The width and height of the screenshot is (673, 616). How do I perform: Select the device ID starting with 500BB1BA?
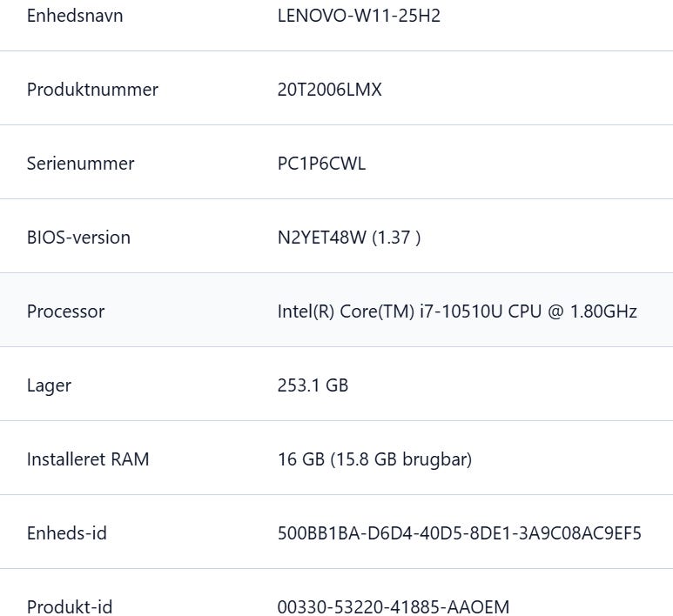click(459, 533)
